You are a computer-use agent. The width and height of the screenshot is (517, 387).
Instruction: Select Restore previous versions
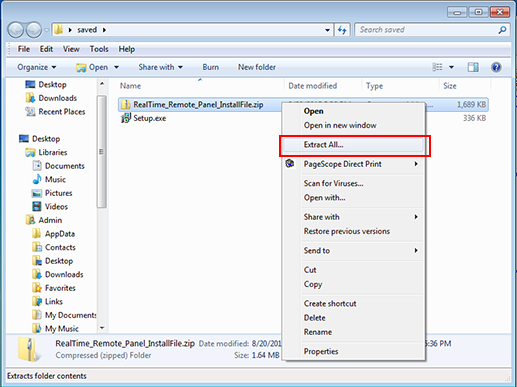(x=354, y=231)
